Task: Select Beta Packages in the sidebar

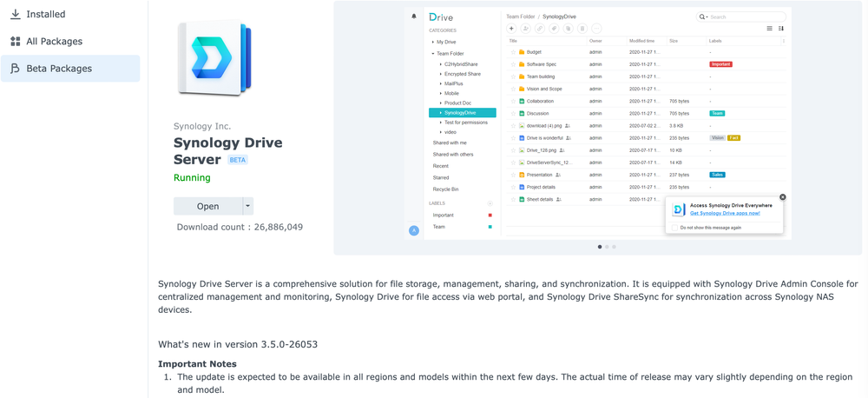Action: [69, 68]
